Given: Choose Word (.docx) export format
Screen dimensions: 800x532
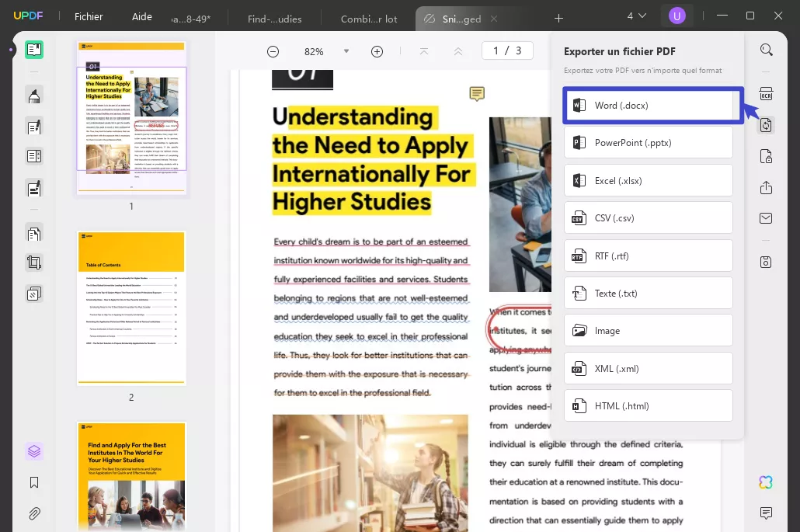Looking at the screenshot, I should pyautogui.click(x=649, y=104).
